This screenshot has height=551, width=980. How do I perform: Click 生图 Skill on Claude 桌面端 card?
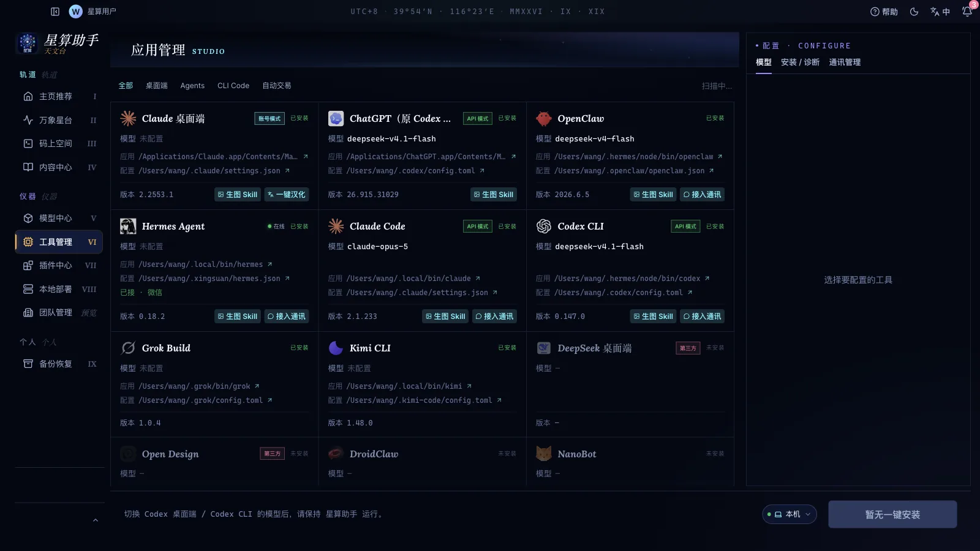point(238,195)
